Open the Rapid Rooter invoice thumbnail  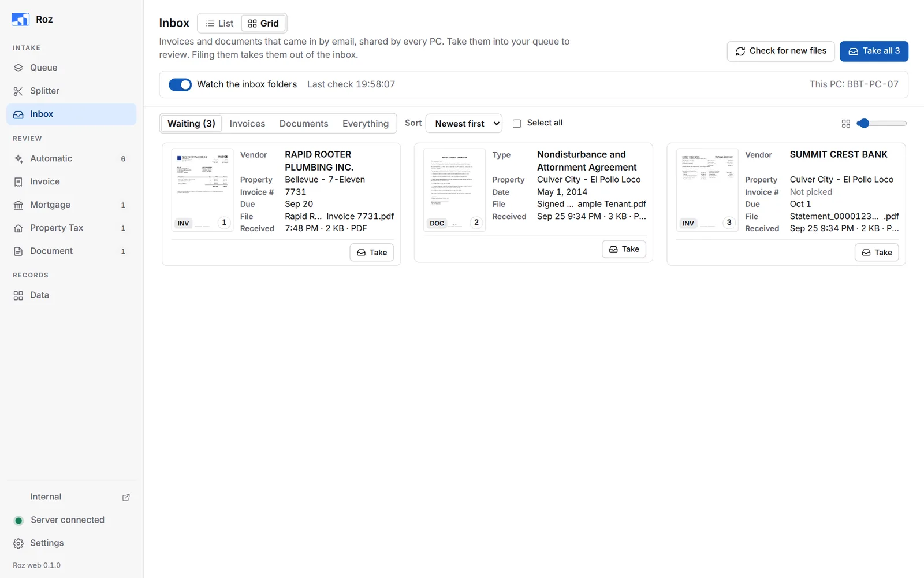click(202, 190)
